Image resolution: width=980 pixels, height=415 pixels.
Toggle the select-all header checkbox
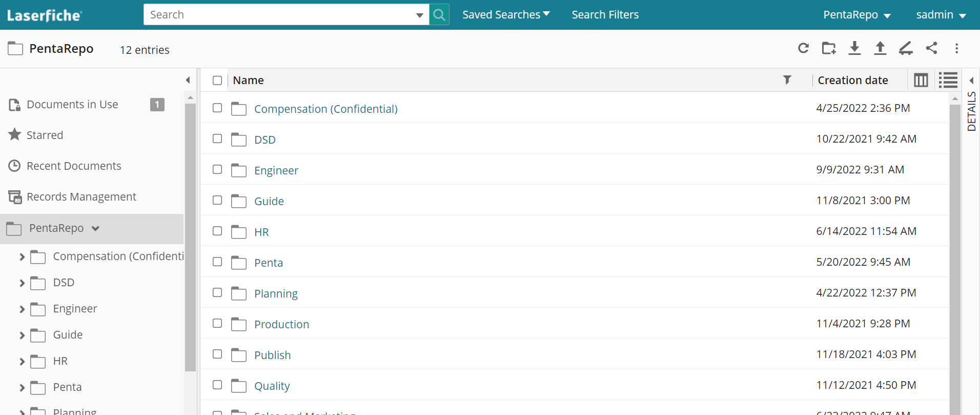pos(217,81)
